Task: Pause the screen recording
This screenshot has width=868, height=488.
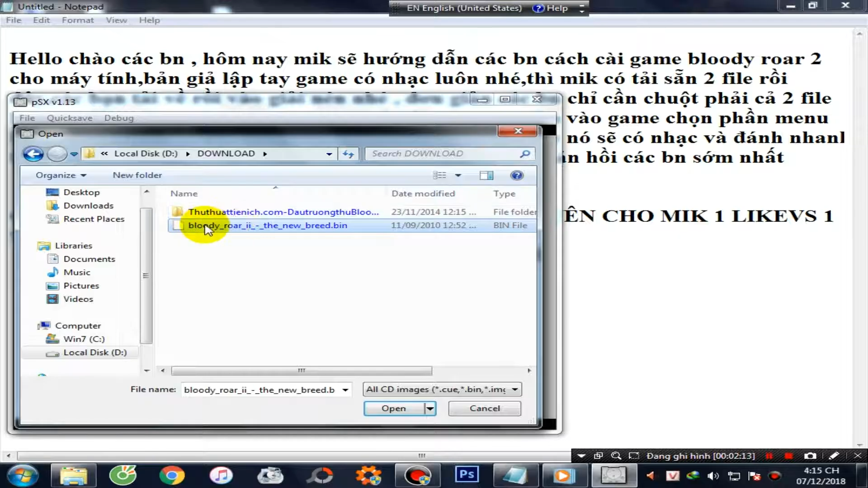Action: (769, 456)
